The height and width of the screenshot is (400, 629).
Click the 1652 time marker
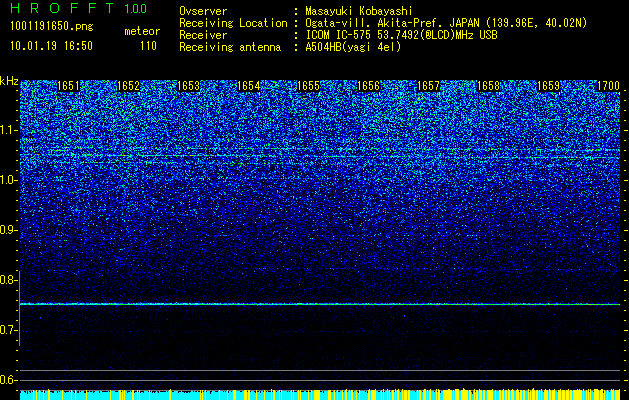(x=128, y=86)
